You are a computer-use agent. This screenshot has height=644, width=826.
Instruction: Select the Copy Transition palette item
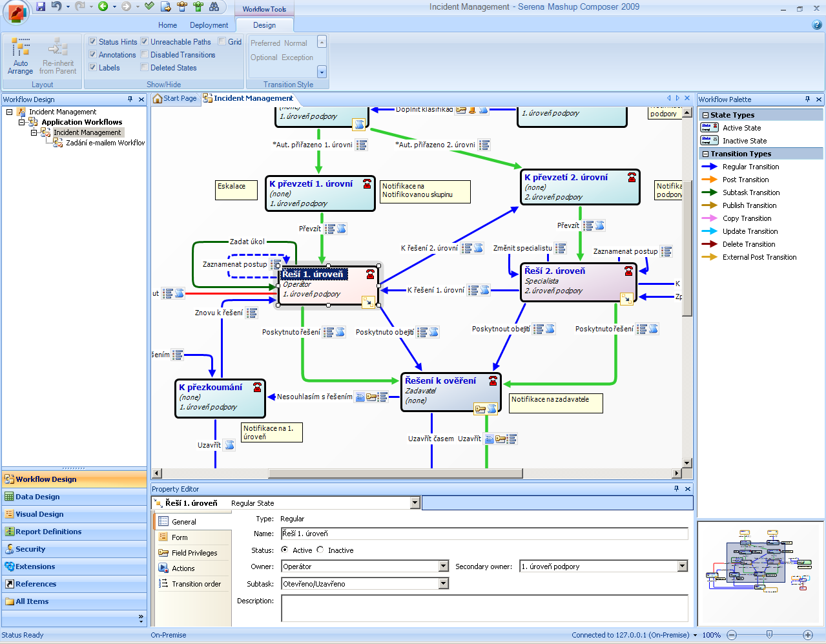coord(746,218)
